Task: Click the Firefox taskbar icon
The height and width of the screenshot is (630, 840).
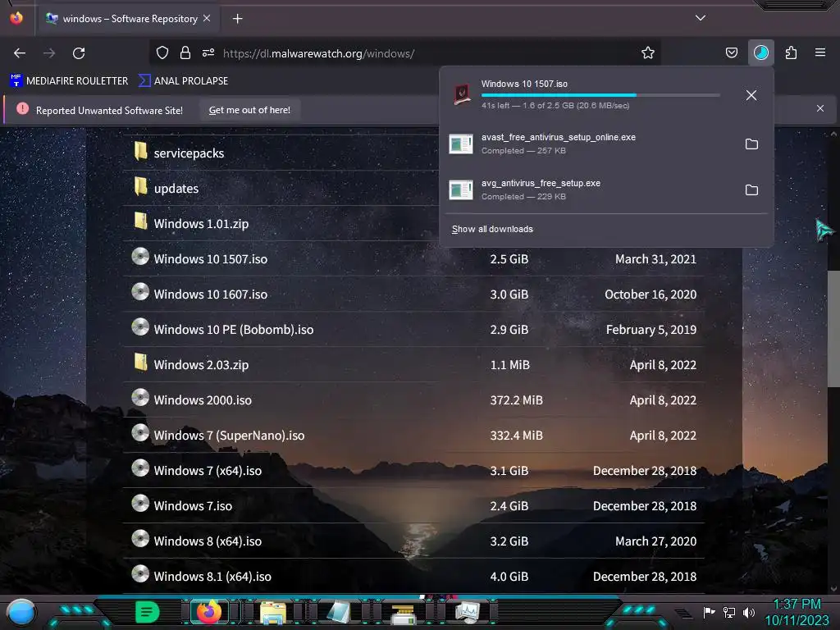Action: point(209,612)
